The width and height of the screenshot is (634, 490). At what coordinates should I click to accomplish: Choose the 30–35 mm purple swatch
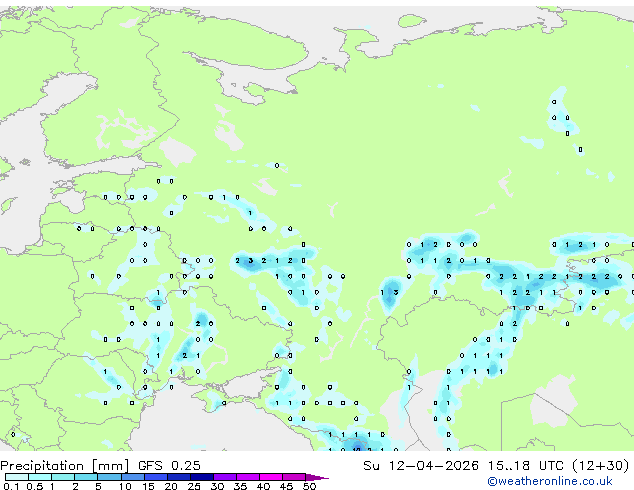coord(224,477)
